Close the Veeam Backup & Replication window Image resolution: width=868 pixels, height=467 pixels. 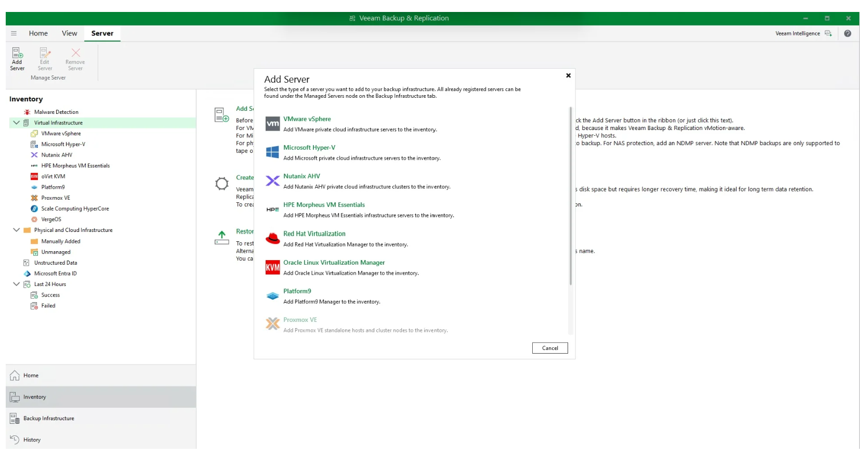coord(848,18)
